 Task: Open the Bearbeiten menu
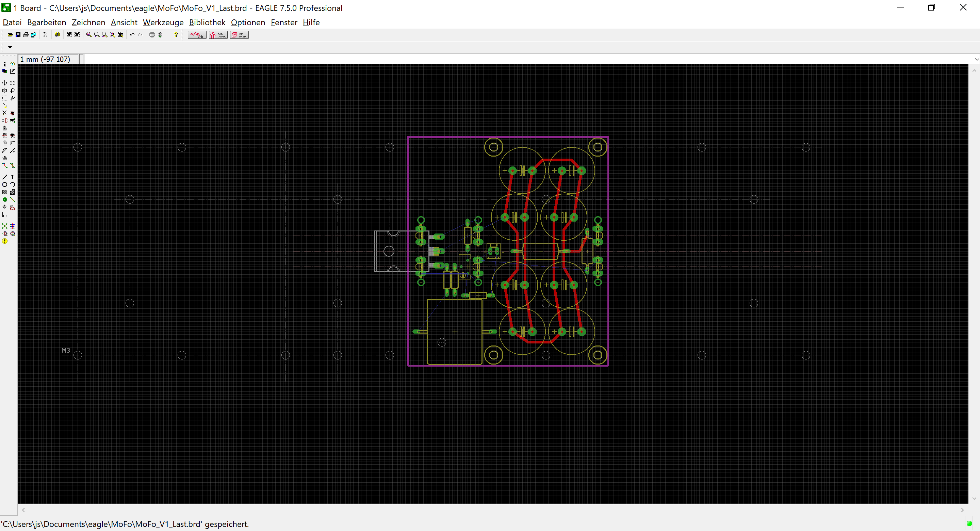tap(47, 22)
